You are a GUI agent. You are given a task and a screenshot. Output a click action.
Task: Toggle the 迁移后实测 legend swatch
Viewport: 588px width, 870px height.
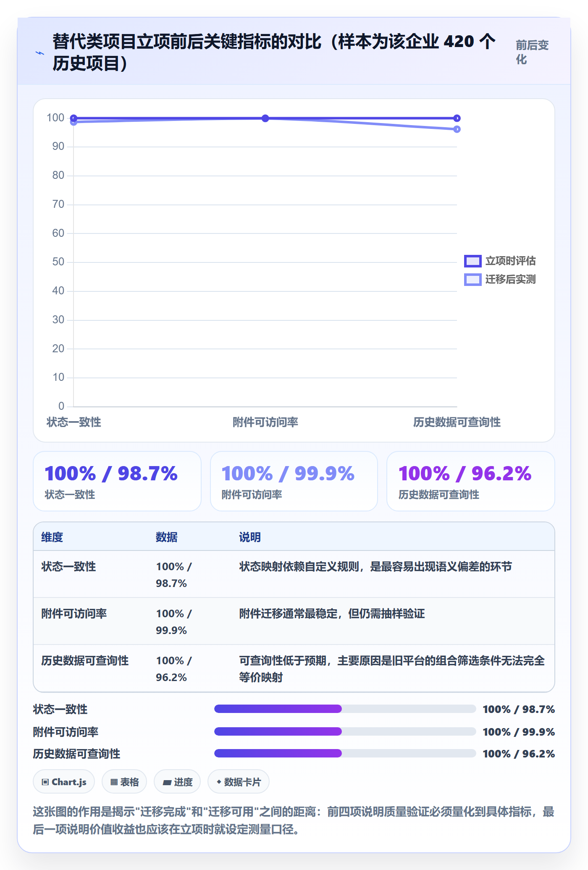tap(472, 280)
